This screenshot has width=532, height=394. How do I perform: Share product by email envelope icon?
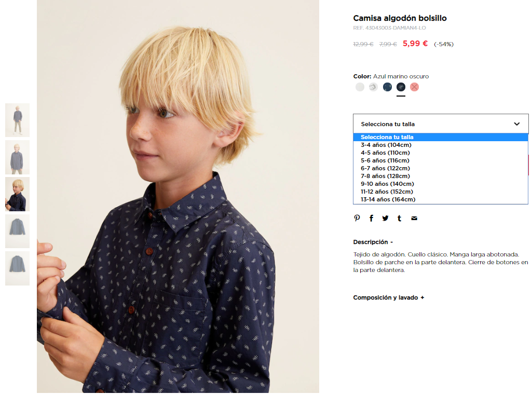coord(414,218)
